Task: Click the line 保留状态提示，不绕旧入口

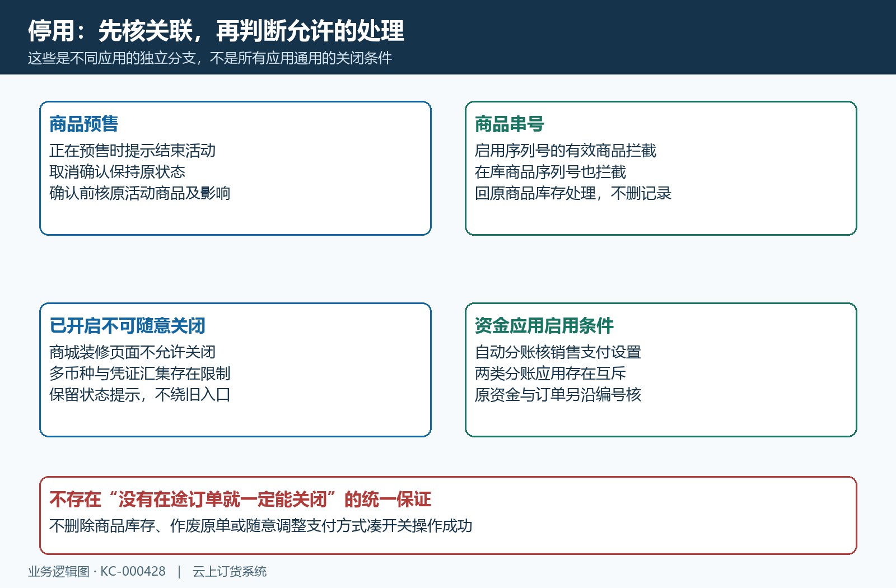Action: (x=140, y=395)
